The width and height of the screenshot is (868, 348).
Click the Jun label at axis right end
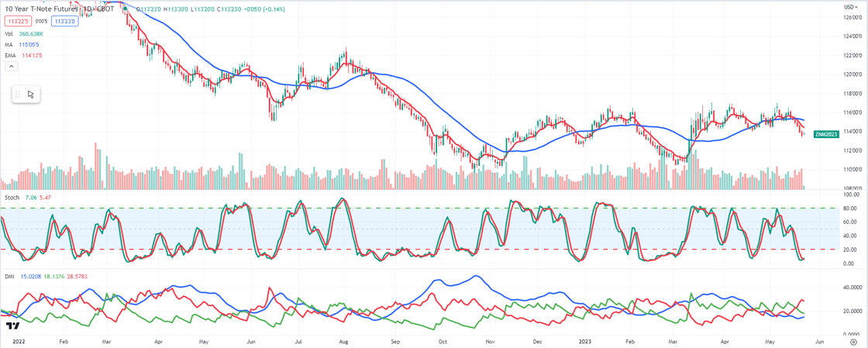tap(819, 343)
